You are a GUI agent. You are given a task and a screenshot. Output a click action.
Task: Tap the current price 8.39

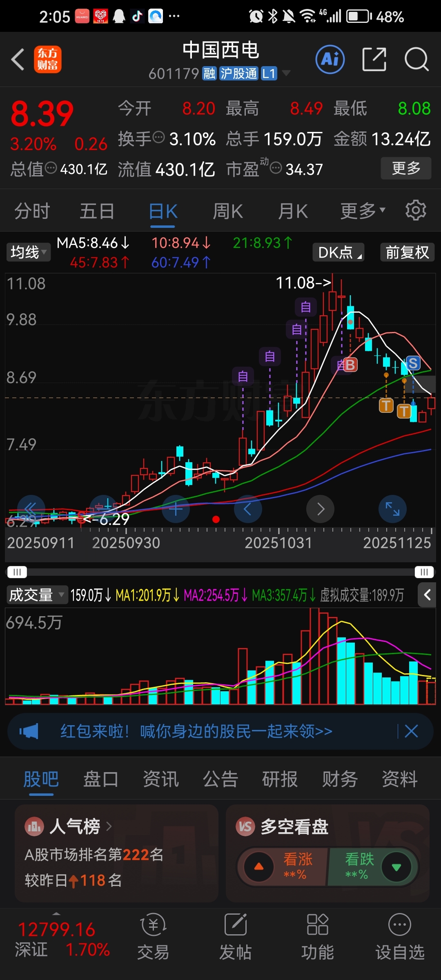click(42, 114)
